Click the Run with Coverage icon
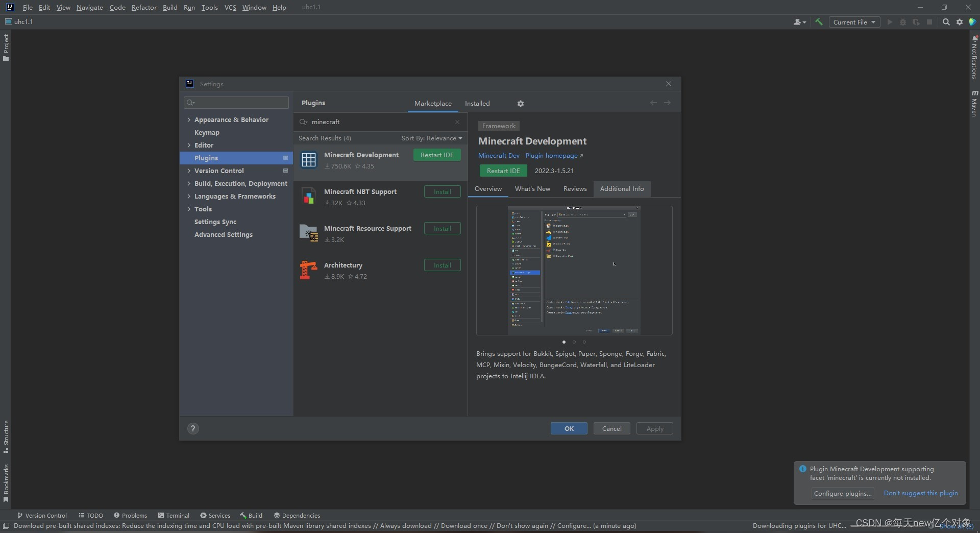The height and width of the screenshot is (533, 980). coord(916,22)
